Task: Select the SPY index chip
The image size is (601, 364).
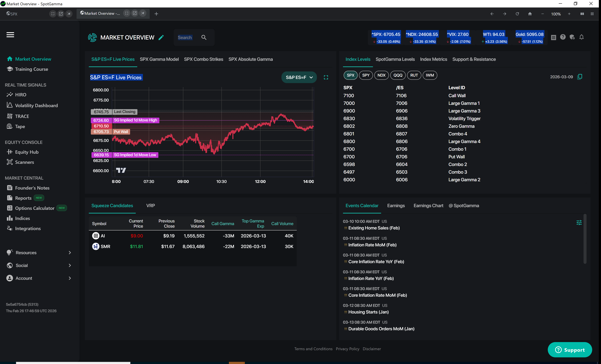Action: (366, 75)
